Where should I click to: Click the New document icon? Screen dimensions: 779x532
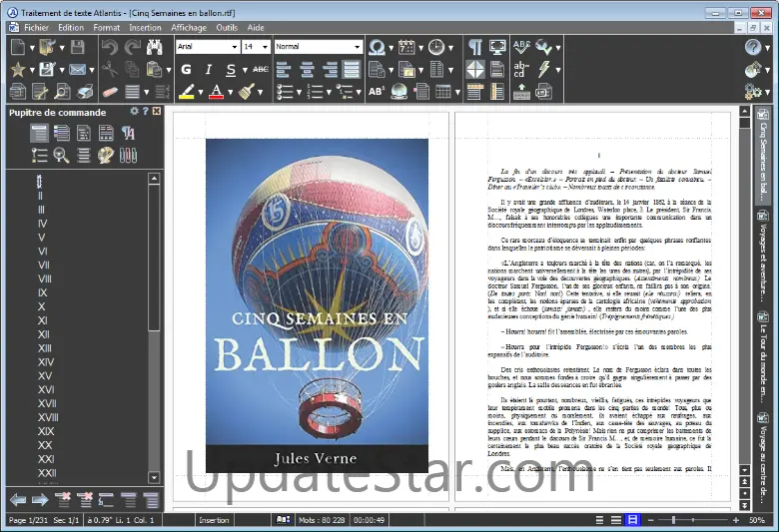pyautogui.click(x=18, y=47)
